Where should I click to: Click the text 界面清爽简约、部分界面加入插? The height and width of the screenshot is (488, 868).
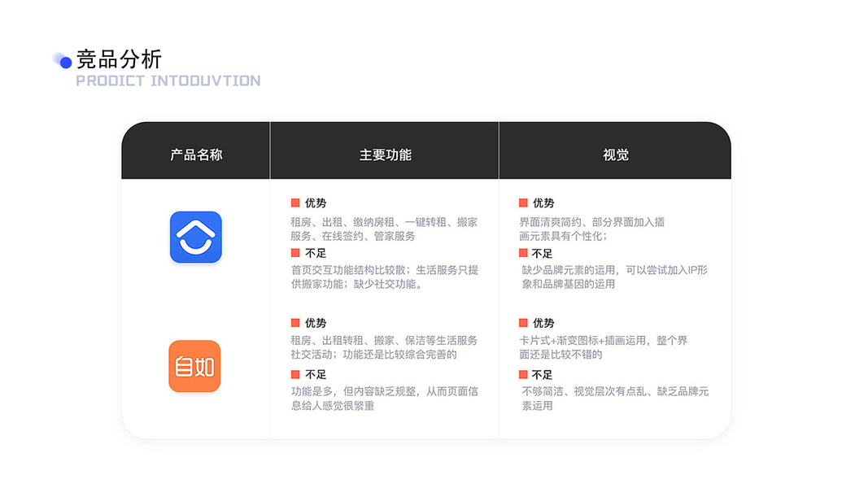coord(591,222)
